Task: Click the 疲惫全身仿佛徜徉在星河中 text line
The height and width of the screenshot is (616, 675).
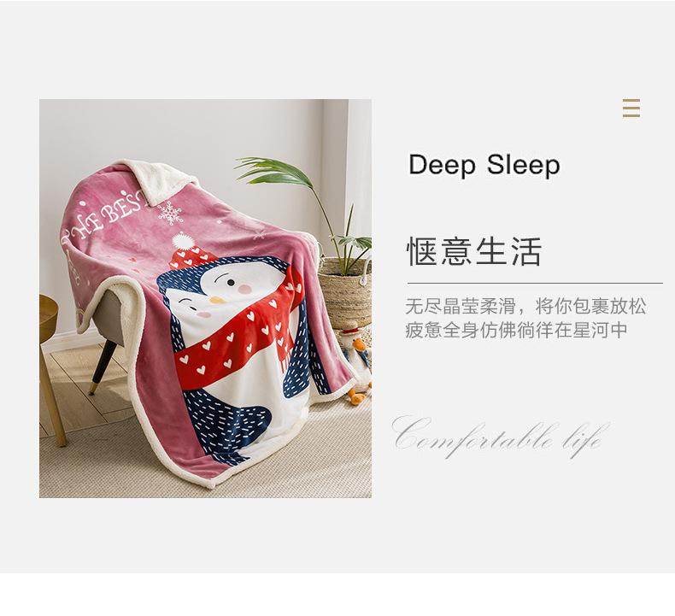Action: click(516, 331)
